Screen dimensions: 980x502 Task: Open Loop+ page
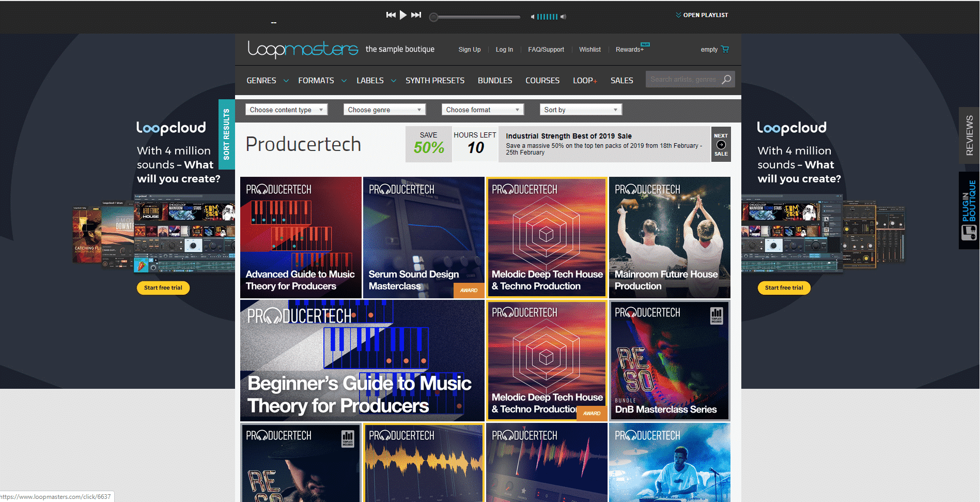tap(585, 81)
